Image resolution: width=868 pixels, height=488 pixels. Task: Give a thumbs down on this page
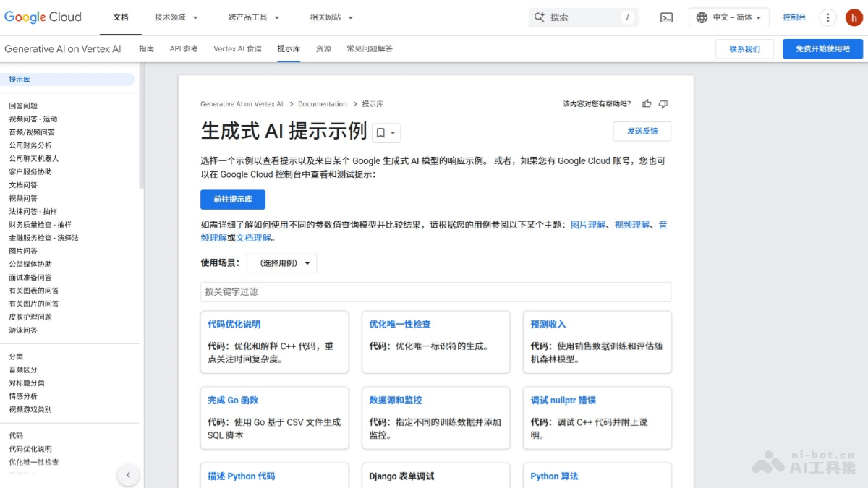point(663,103)
